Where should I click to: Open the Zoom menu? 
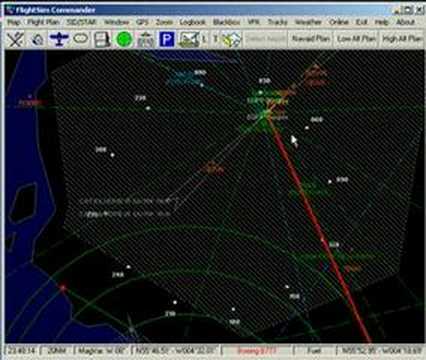[164, 22]
